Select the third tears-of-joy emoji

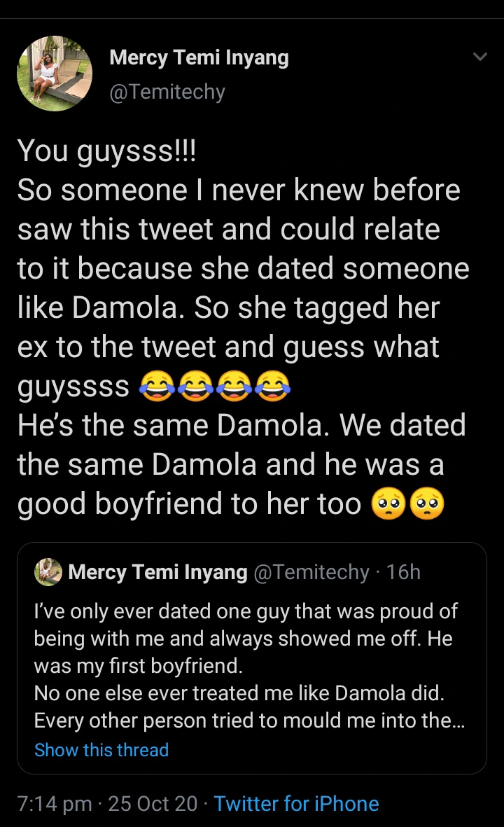click(234, 387)
